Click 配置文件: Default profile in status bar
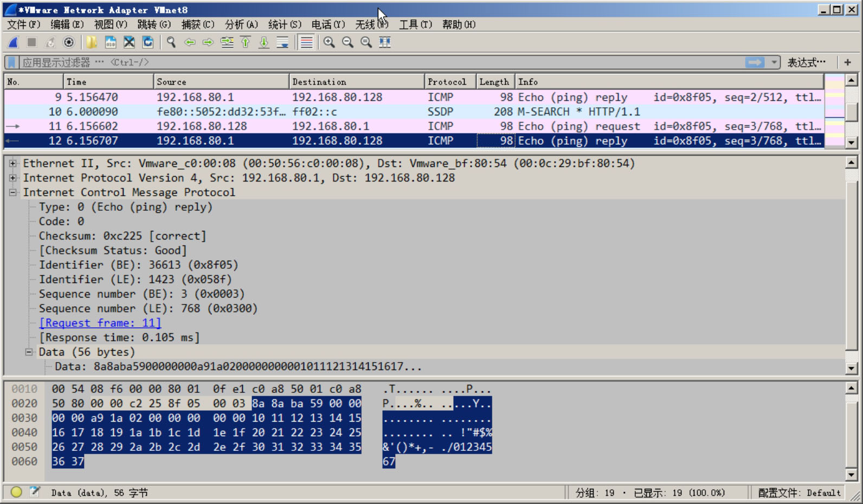The height and width of the screenshot is (504, 863). click(x=799, y=493)
